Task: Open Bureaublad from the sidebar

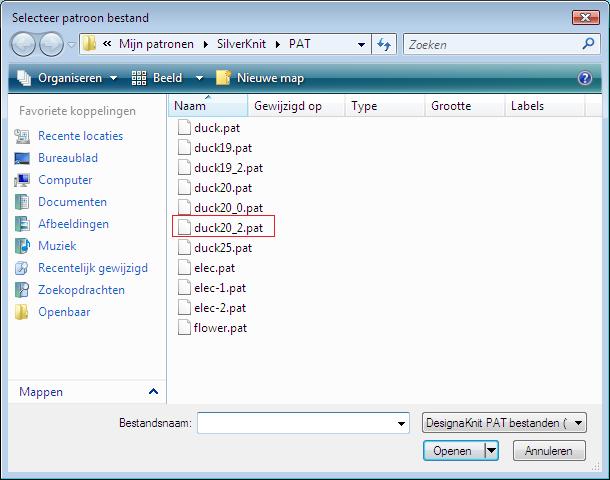Action: click(67, 158)
